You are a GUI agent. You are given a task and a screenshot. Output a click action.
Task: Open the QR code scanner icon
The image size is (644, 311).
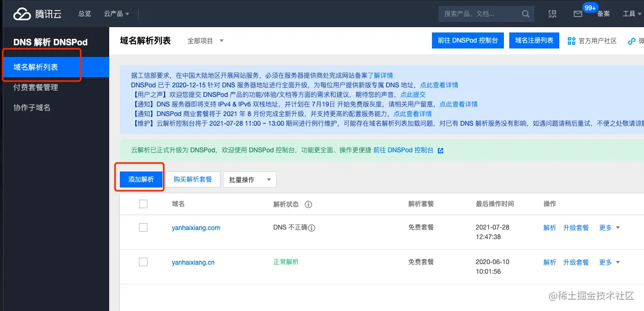pyautogui.click(x=552, y=14)
